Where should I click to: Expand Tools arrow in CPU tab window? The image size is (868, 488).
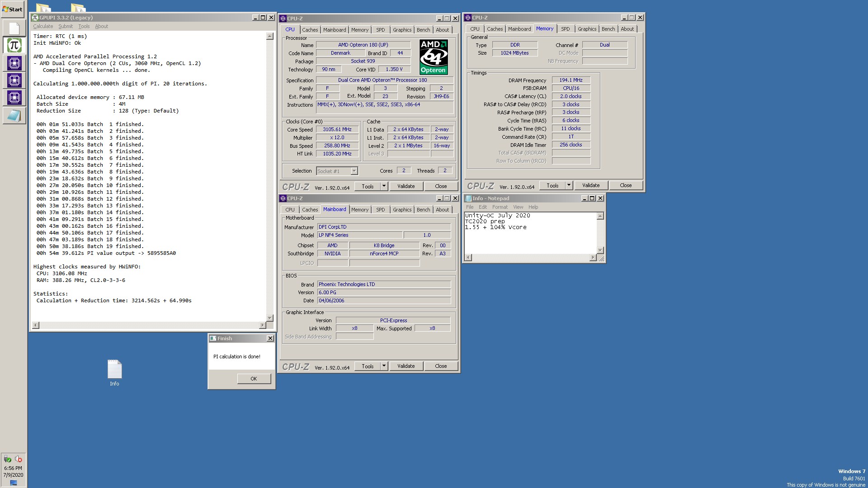384,186
